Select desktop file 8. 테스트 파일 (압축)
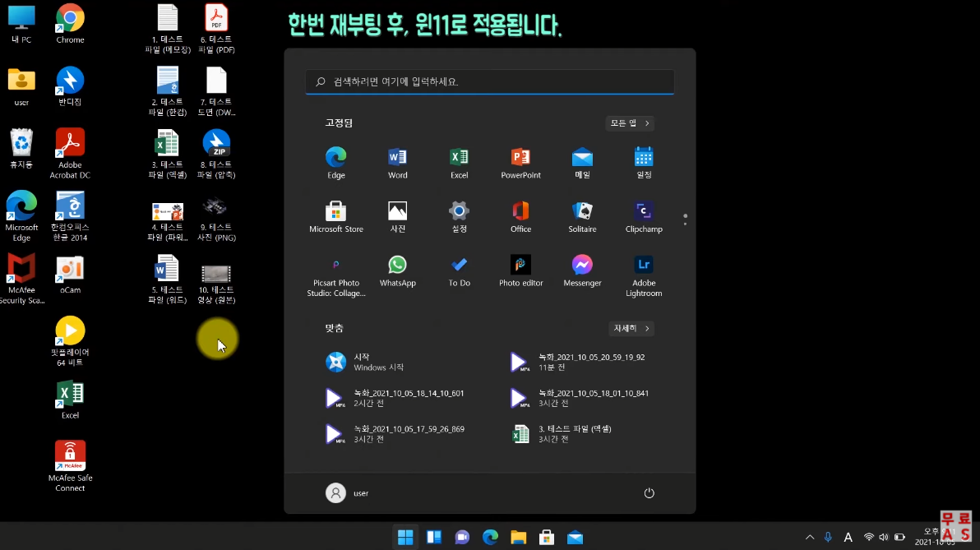The width and height of the screenshot is (980, 550). pyautogui.click(x=216, y=154)
